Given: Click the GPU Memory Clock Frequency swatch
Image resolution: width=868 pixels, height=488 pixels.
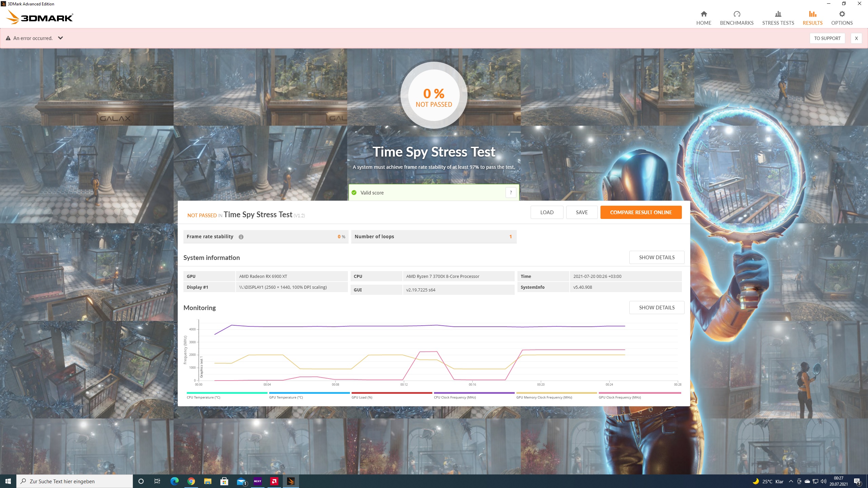Looking at the screenshot, I should (556, 393).
